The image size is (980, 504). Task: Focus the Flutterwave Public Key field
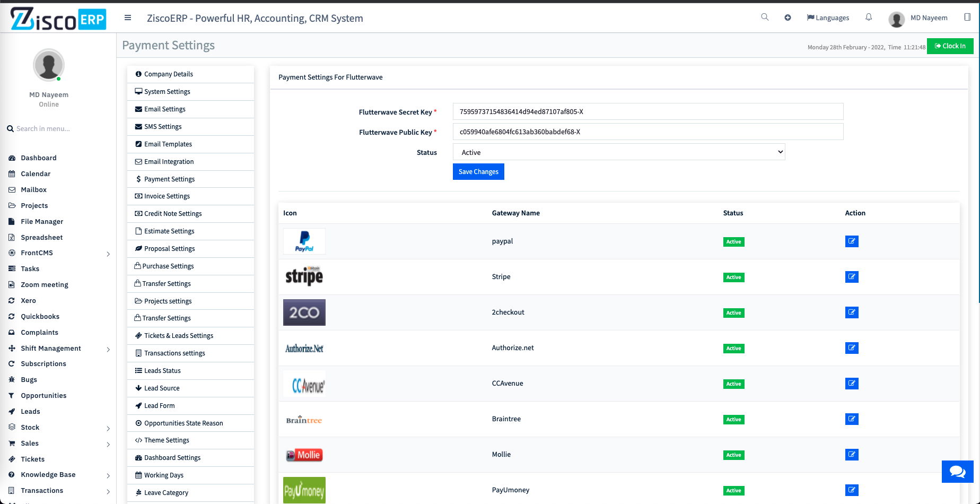[x=648, y=132]
